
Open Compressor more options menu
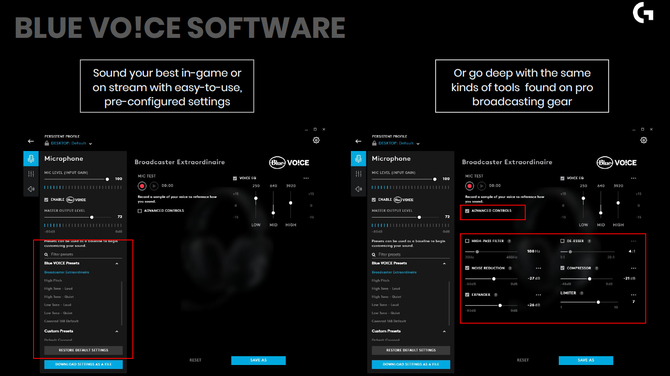pos(633,268)
